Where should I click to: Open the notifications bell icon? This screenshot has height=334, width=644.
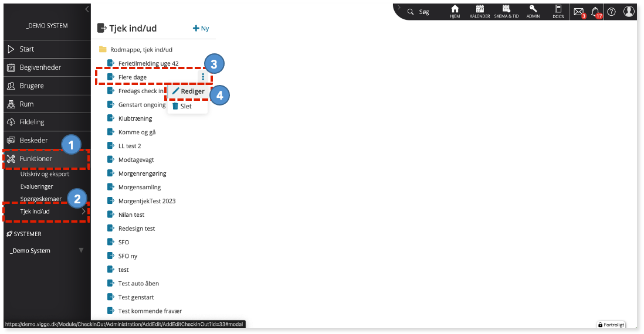596,12
